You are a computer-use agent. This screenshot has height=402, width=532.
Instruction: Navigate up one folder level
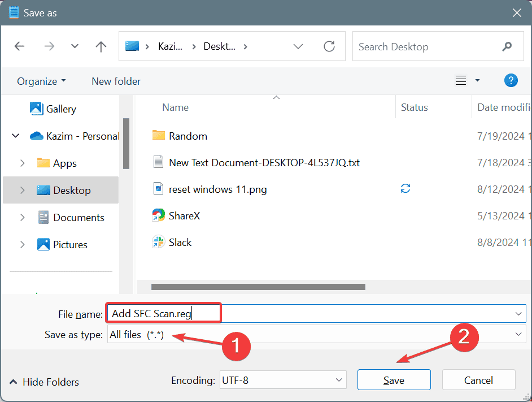point(101,47)
